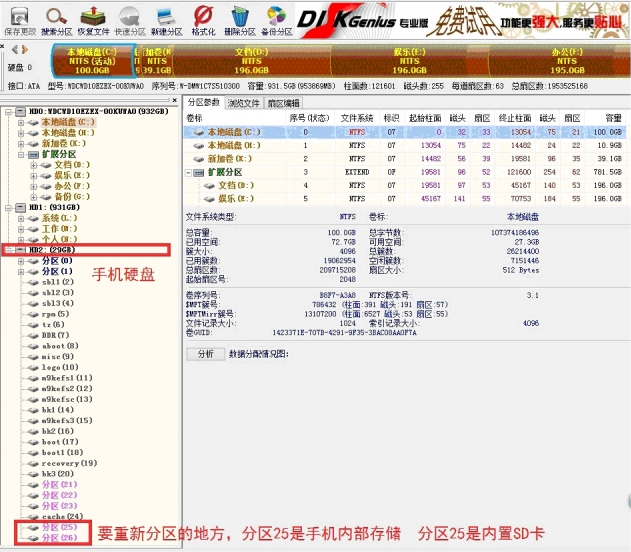
Task: Click the 保存更改 save changes icon
Action: [20, 21]
